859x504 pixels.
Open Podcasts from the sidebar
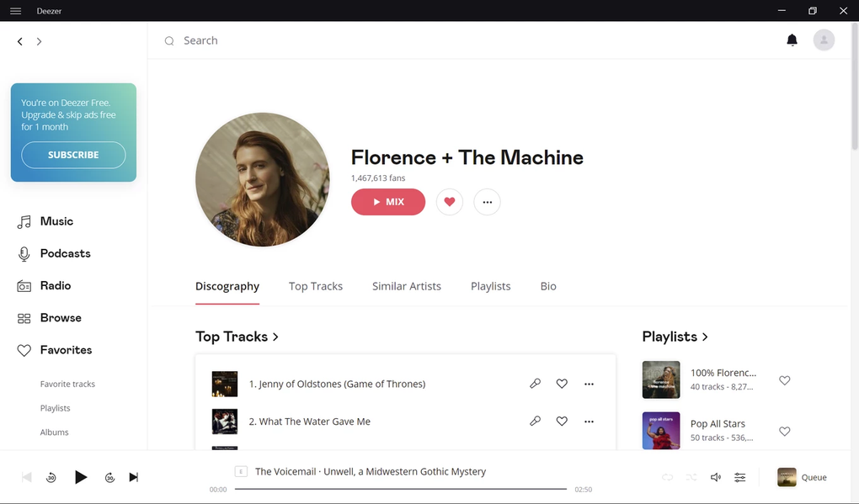tap(64, 252)
